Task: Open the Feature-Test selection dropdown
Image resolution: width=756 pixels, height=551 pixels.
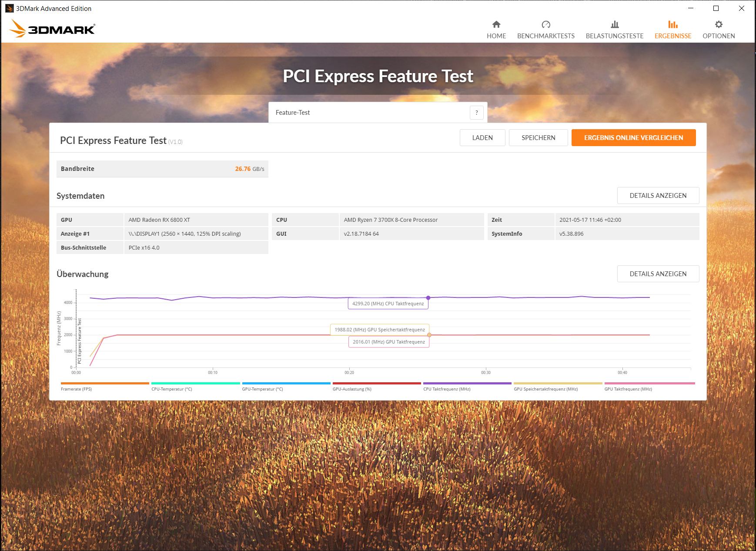Action: pyautogui.click(x=370, y=112)
